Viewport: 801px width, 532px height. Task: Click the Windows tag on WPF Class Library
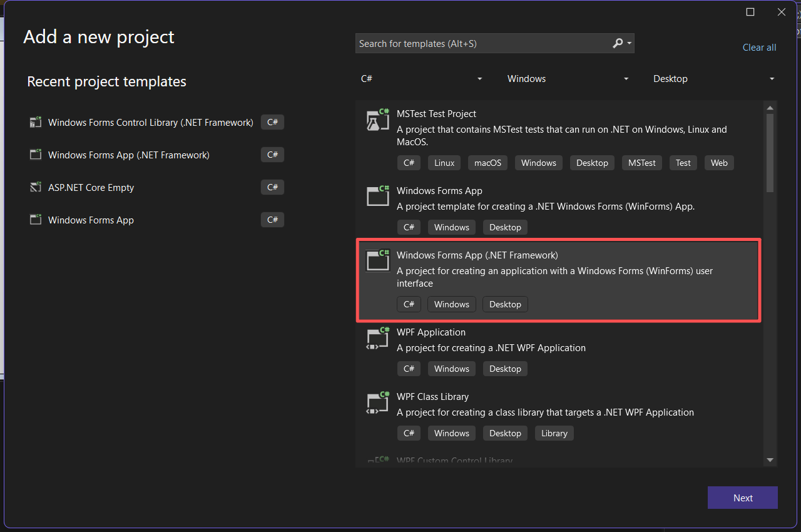pyautogui.click(x=451, y=433)
